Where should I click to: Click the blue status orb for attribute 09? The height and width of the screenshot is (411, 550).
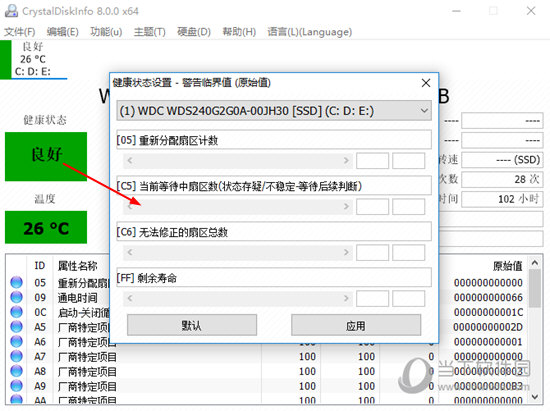pos(16,297)
